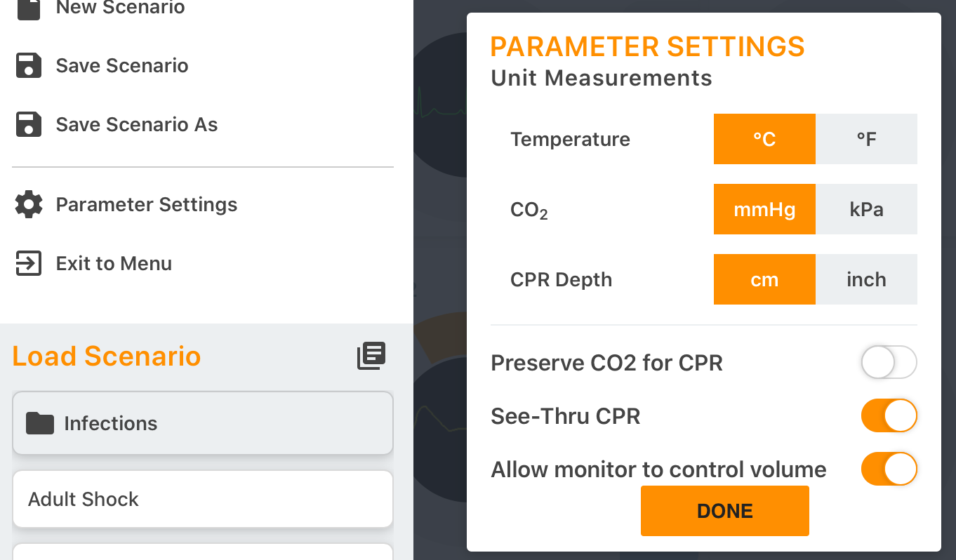This screenshot has height=560, width=956.
Task: Click the scenario list icon next to Load Scenario
Action: coord(371,356)
